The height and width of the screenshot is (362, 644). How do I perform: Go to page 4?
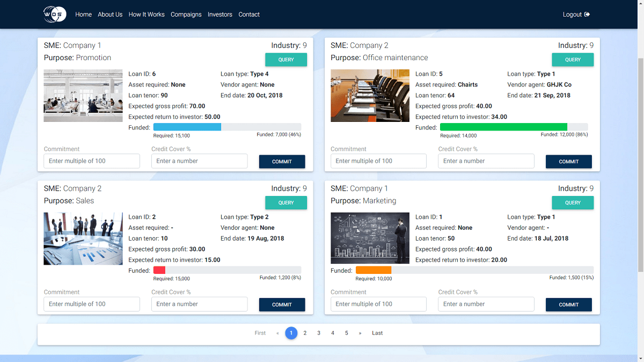point(333,333)
